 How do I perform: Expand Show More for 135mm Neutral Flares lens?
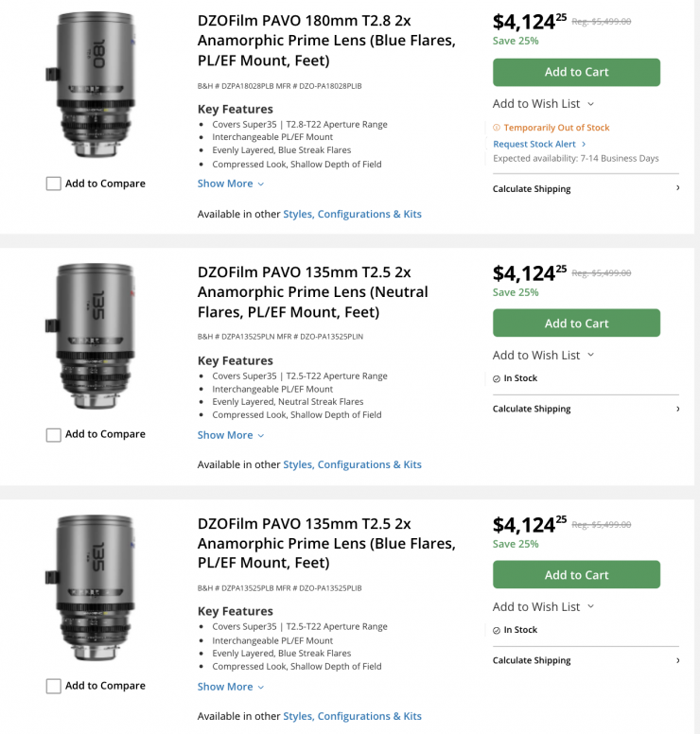coord(231,435)
